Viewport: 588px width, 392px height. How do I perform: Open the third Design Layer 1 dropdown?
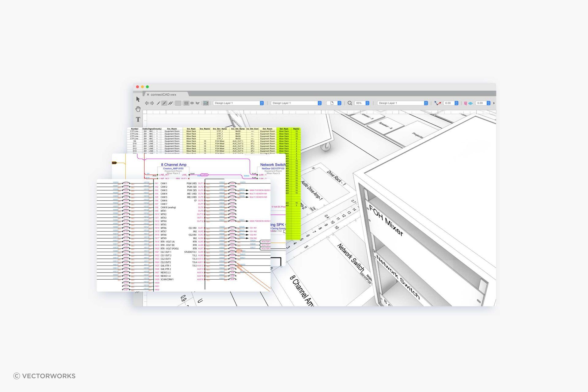pyautogui.click(x=402, y=103)
